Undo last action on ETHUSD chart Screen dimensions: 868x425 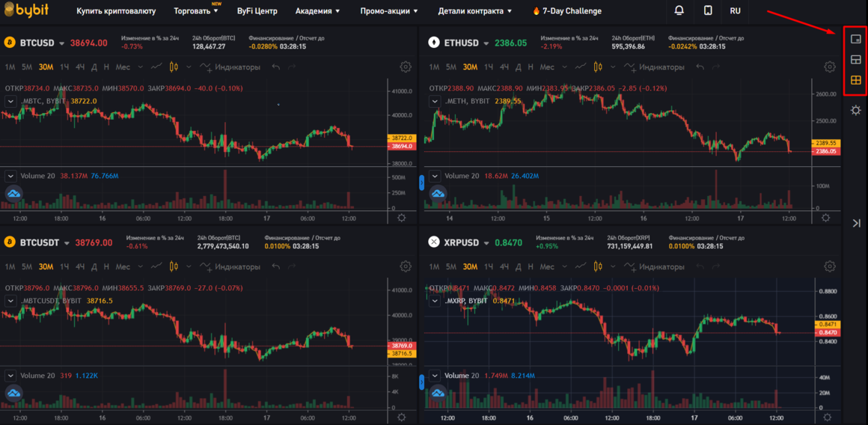700,67
